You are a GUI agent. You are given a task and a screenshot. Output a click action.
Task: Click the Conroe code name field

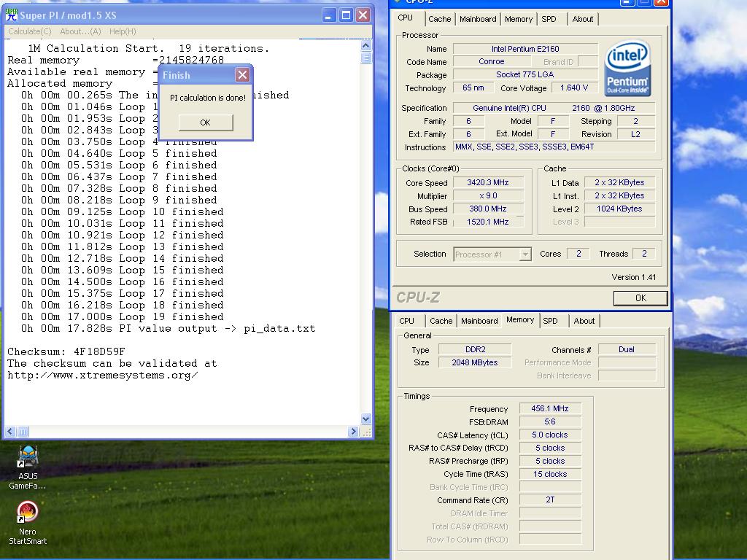(x=492, y=61)
